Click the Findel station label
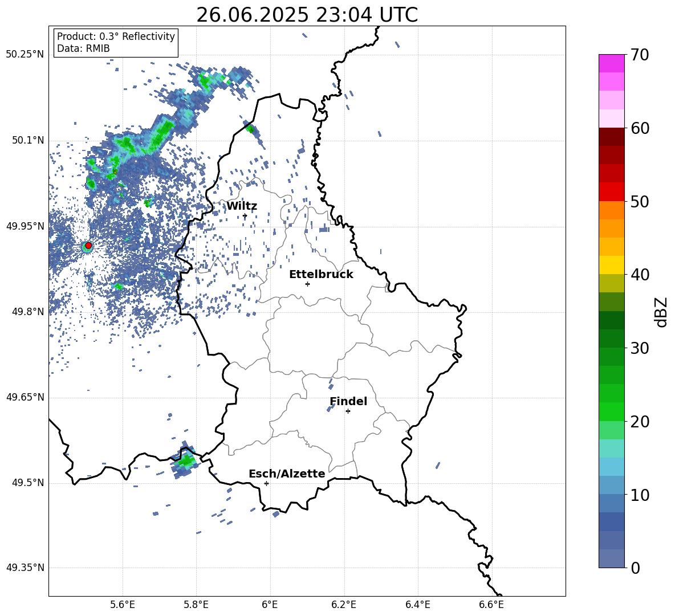The width and height of the screenshot is (675, 616). [x=348, y=401]
